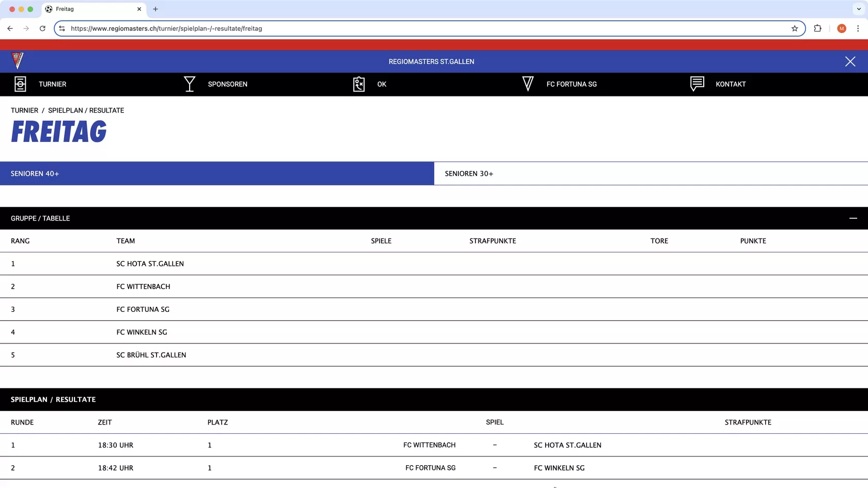Screen dimensions: 868x488
Task: Follow the Turnier breadcrumb link
Action: [x=24, y=111]
